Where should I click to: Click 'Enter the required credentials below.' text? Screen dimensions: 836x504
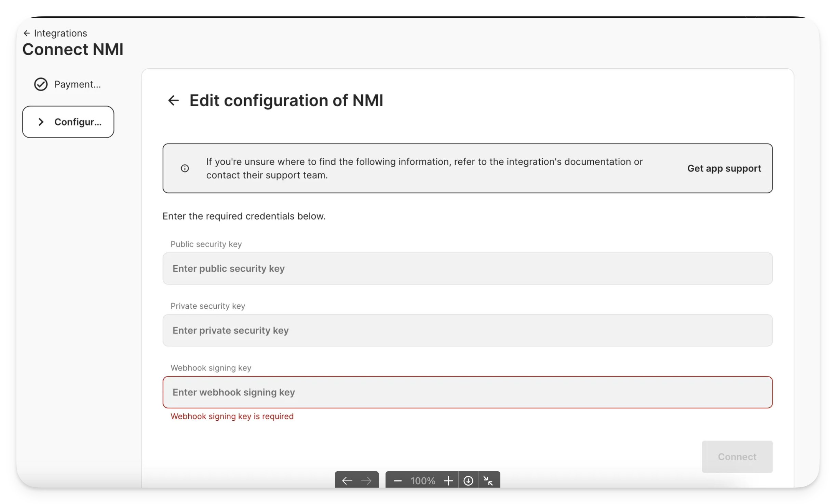pyautogui.click(x=244, y=216)
